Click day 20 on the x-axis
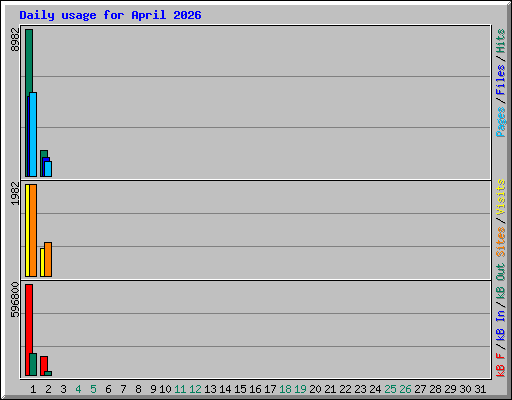The height and width of the screenshot is (400, 512). click(x=315, y=389)
